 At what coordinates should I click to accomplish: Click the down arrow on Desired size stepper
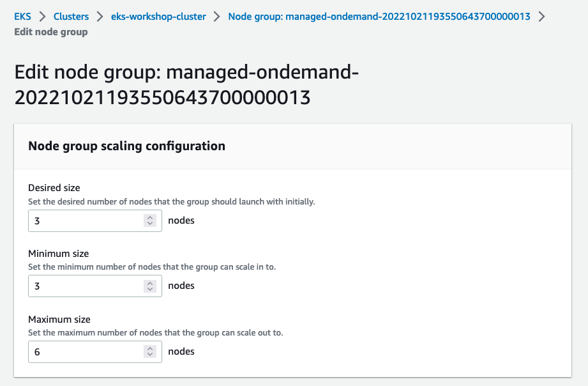coord(149,223)
